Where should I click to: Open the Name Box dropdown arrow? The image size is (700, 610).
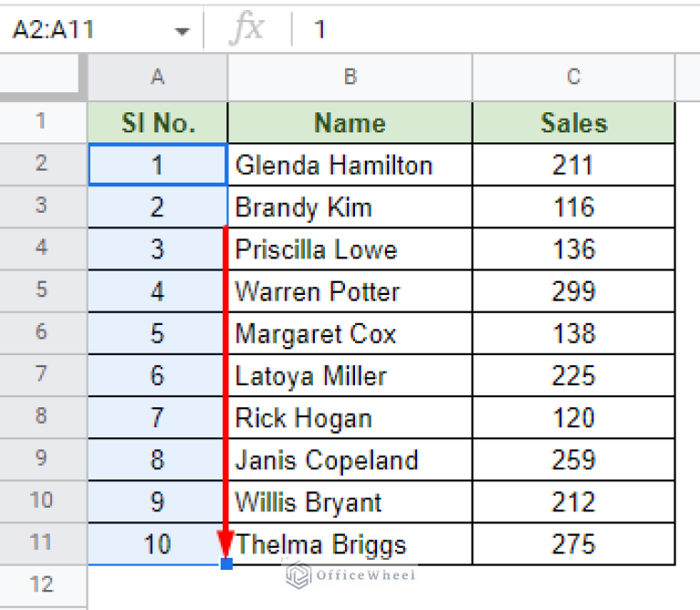183,31
